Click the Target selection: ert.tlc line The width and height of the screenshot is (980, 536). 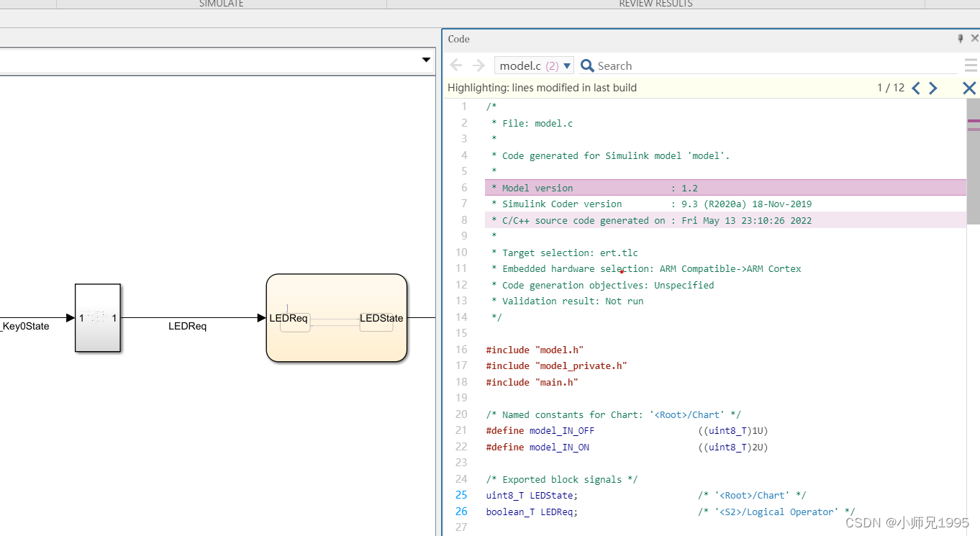[x=564, y=253]
